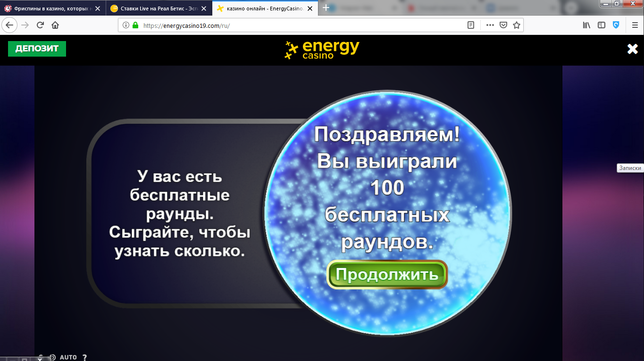Save page to Pocket
The width and height of the screenshot is (644, 361).
(x=502, y=25)
